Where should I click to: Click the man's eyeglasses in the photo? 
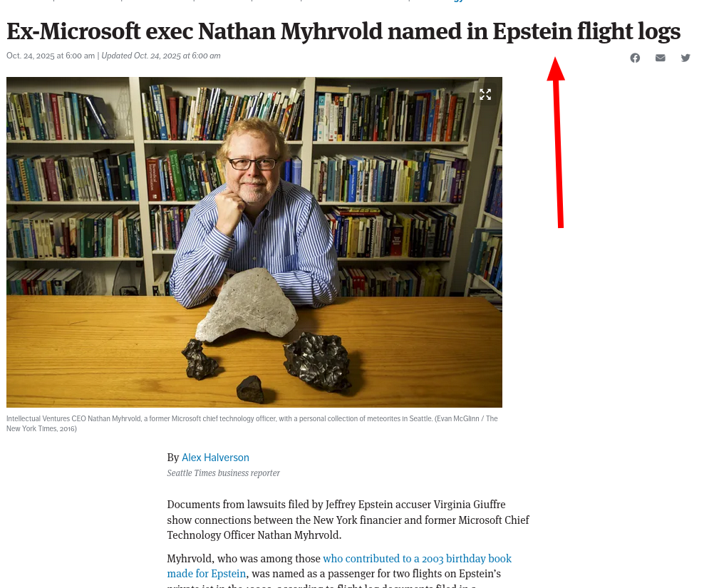point(252,163)
